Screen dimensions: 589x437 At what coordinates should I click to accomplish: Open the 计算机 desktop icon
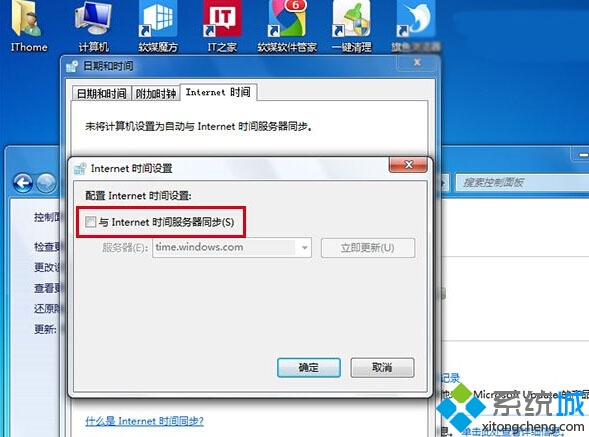point(93,26)
